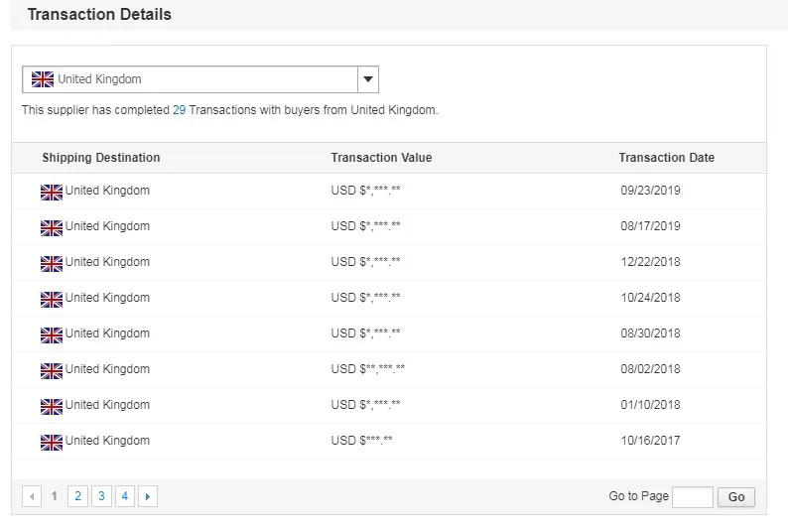
Task: Click UK flag in 08/30/2018 row
Action: pos(51,334)
